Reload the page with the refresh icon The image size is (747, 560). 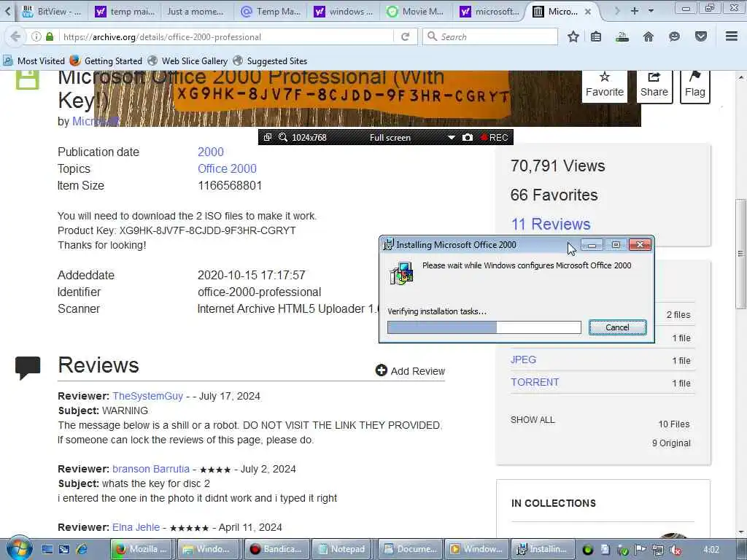[x=406, y=36]
